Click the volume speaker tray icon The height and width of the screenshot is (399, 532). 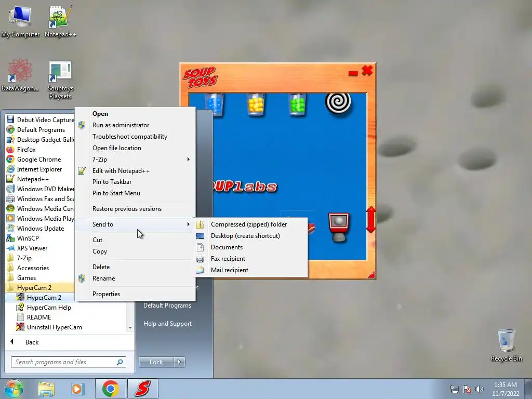pos(480,389)
